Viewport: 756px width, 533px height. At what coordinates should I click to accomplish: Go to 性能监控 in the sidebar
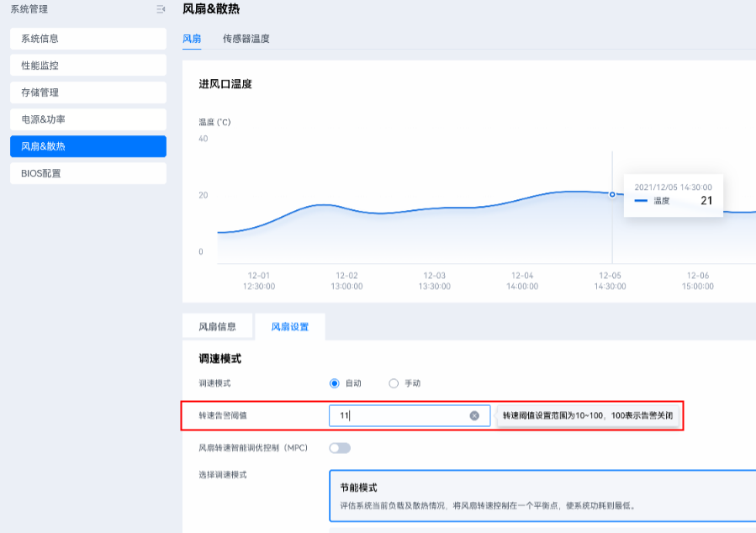coord(88,66)
